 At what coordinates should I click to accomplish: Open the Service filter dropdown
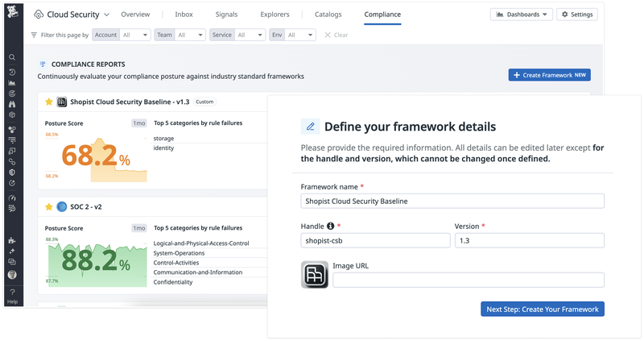pyautogui.click(x=249, y=35)
